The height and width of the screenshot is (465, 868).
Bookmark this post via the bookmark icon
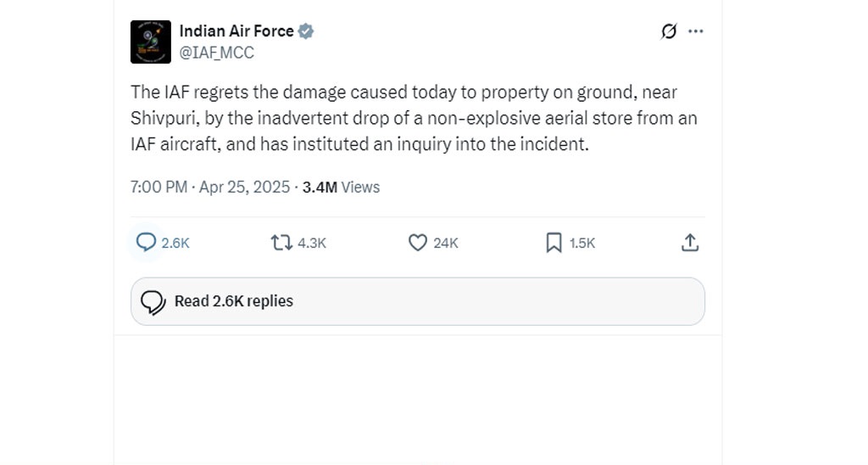pyautogui.click(x=554, y=243)
